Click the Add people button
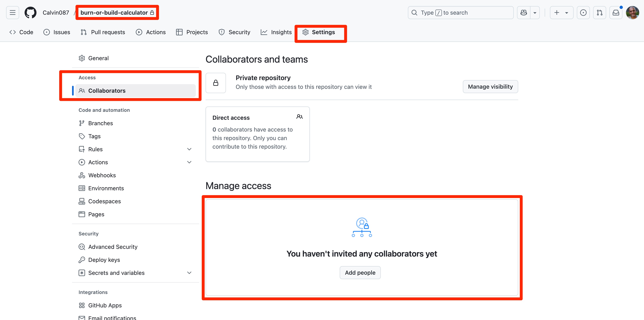Image resolution: width=644 pixels, height=320 pixels. 360,273
